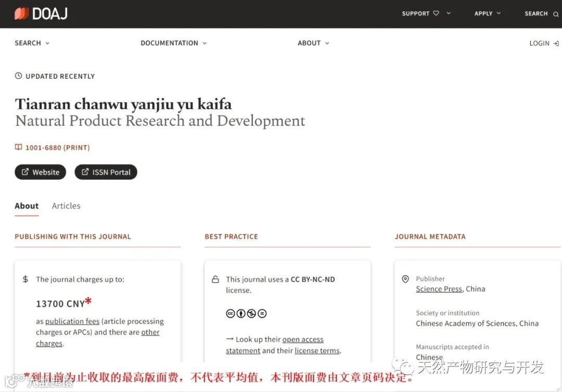The image size is (562, 392).
Task: Select the Updated Recently label
Action: point(60,77)
